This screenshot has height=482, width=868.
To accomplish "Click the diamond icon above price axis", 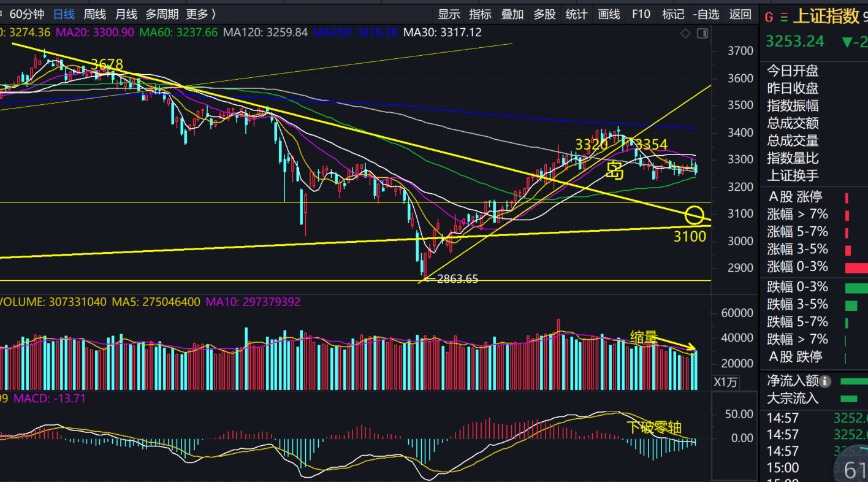I will [685, 34].
